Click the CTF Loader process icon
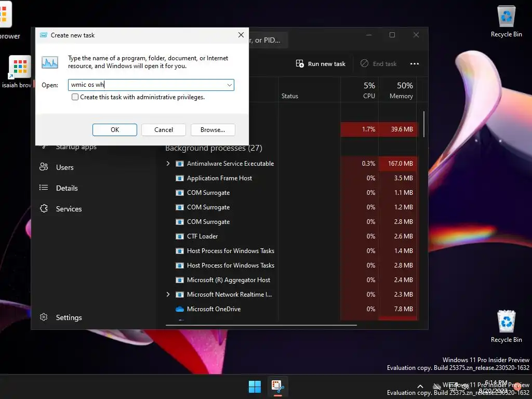532x399 pixels. [x=179, y=236]
